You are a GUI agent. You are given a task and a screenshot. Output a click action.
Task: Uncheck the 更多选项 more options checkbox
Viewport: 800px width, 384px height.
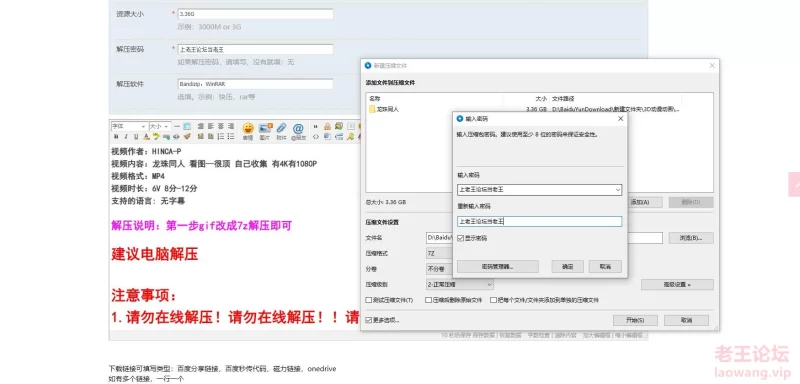pyautogui.click(x=368, y=320)
